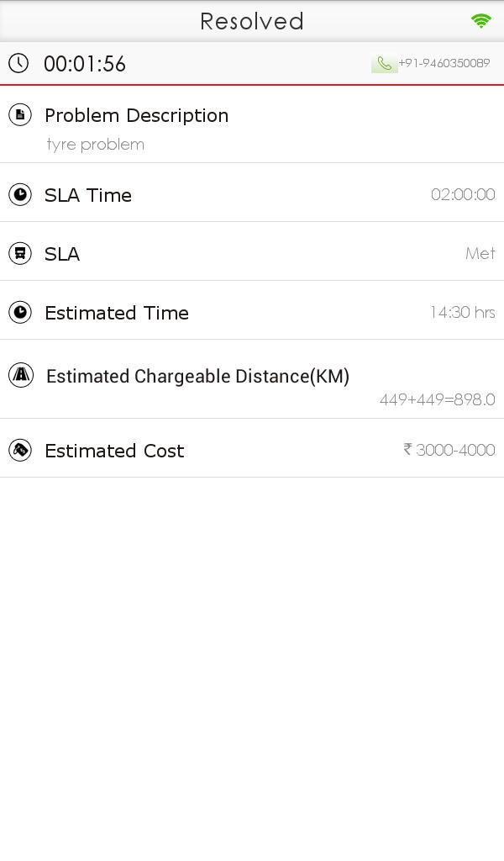
Task: Tap the Problem Description document icon
Action: click(x=20, y=114)
